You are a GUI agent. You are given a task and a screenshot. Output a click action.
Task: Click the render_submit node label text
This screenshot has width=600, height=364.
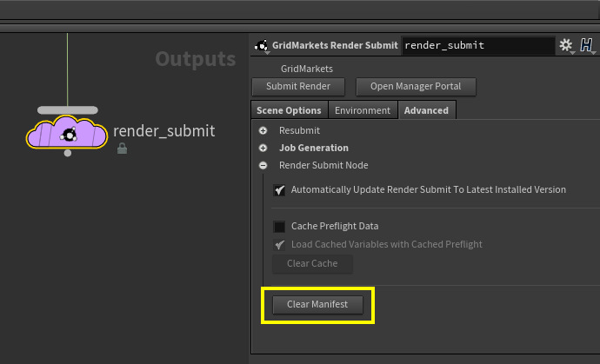click(x=164, y=131)
